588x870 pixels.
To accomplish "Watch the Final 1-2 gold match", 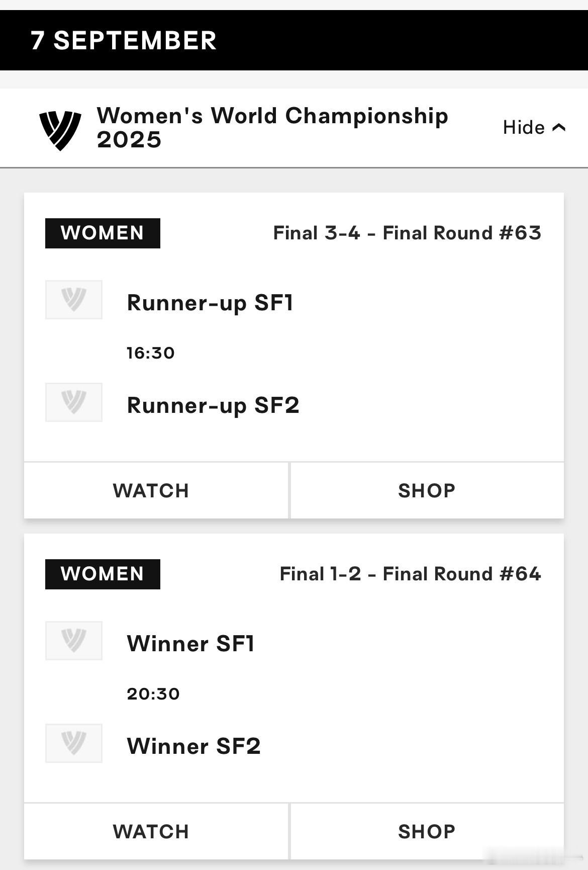I will tap(151, 831).
